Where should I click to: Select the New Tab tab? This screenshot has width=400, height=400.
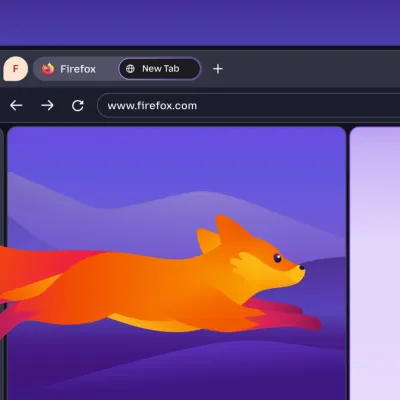tap(160, 69)
